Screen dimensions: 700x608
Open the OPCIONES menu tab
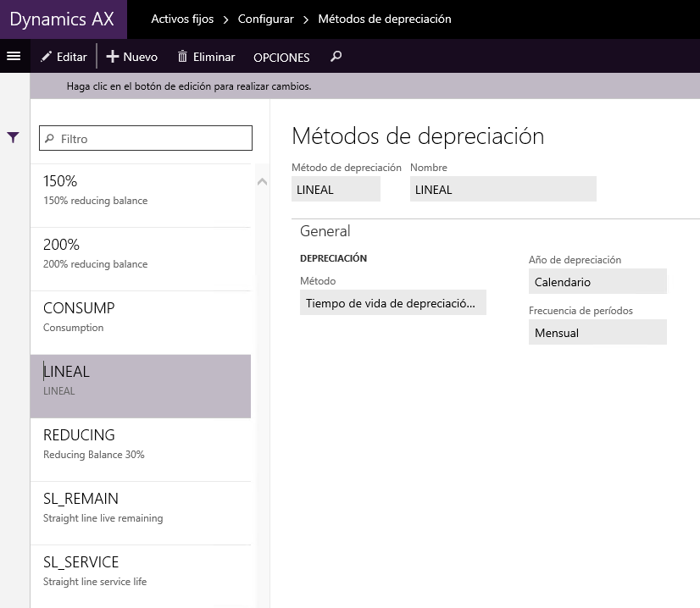pyautogui.click(x=281, y=58)
